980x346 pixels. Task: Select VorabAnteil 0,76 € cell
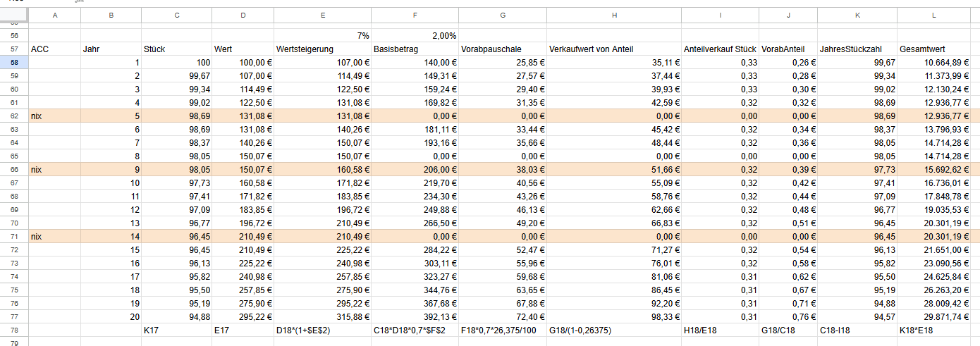point(788,317)
